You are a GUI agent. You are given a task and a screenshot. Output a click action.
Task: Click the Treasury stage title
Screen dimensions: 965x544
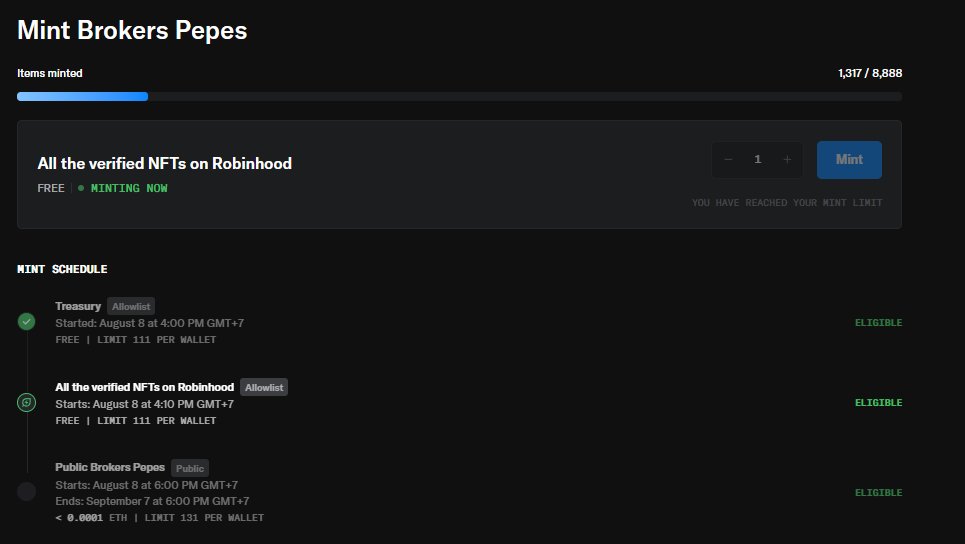[78, 306]
